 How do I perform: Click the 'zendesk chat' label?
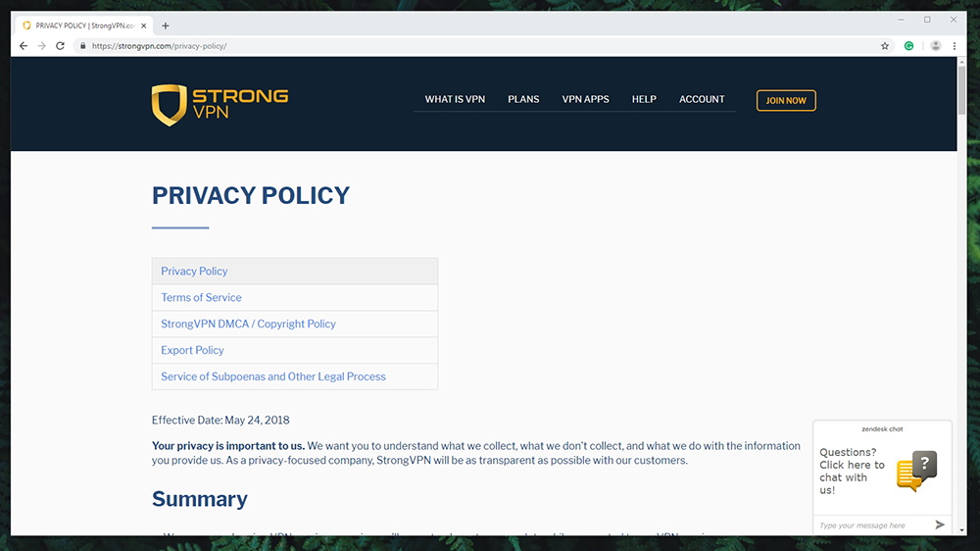pyautogui.click(x=882, y=429)
